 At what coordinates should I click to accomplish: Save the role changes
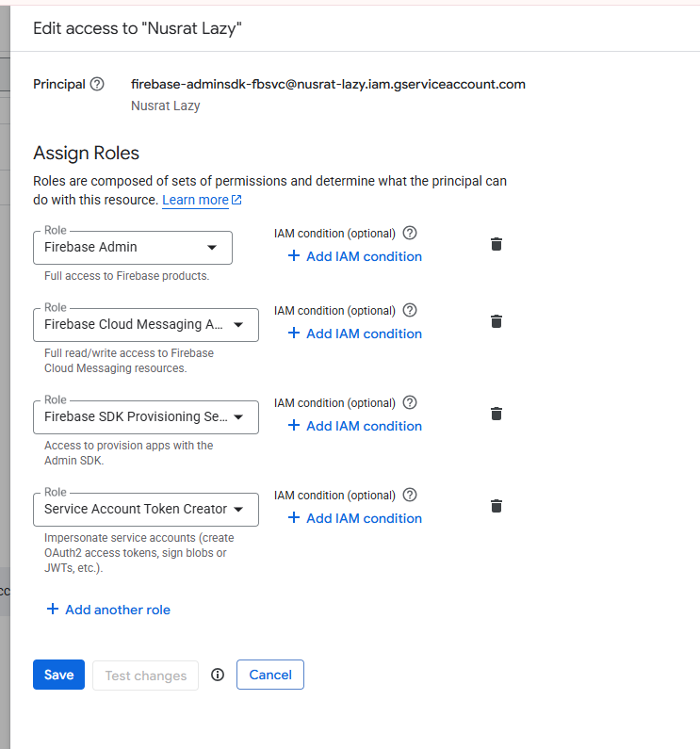pyautogui.click(x=58, y=675)
